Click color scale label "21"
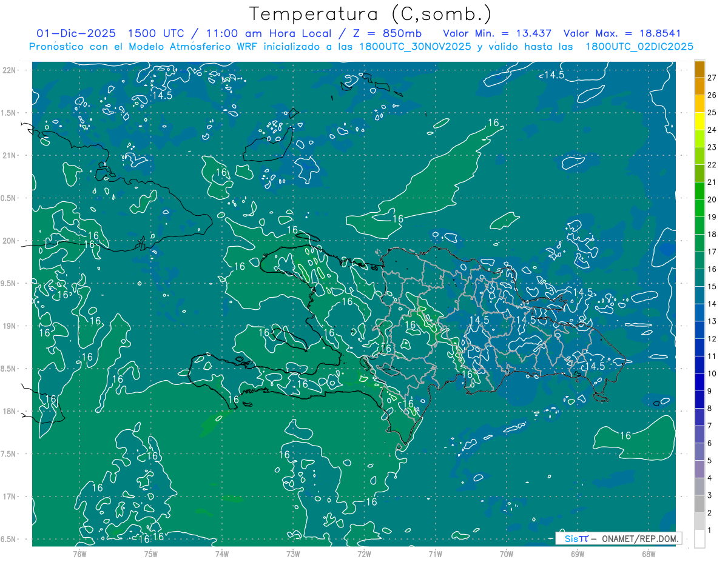The width and height of the screenshot is (728, 562). tap(712, 182)
